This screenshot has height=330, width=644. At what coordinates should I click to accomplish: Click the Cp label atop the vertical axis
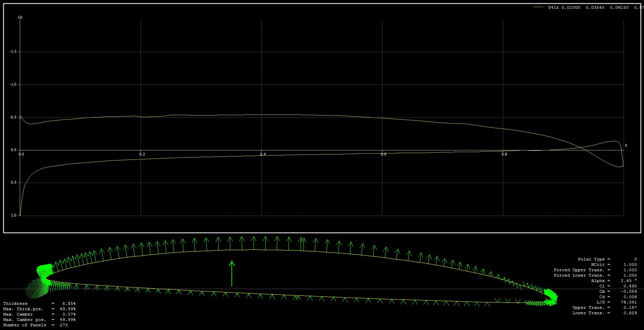click(x=20, y=17)
